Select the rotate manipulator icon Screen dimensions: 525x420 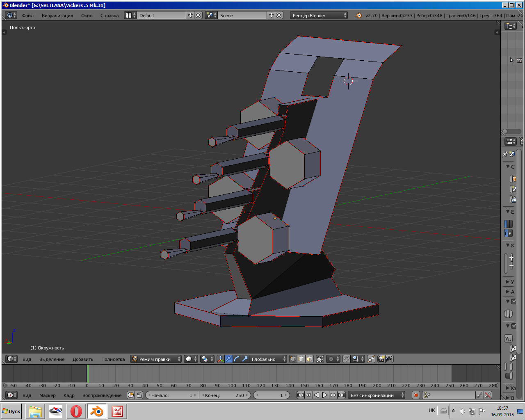point(237,359)
